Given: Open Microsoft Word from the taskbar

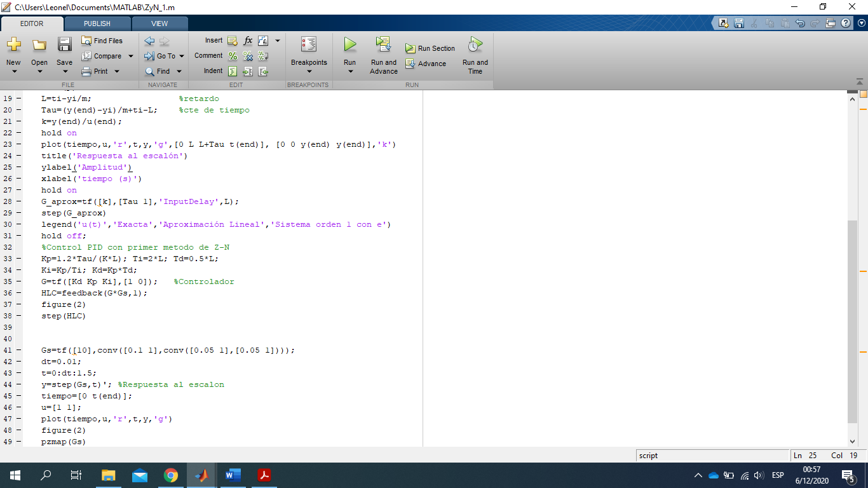Looking at the screenshot, I should tap(233, 475).
